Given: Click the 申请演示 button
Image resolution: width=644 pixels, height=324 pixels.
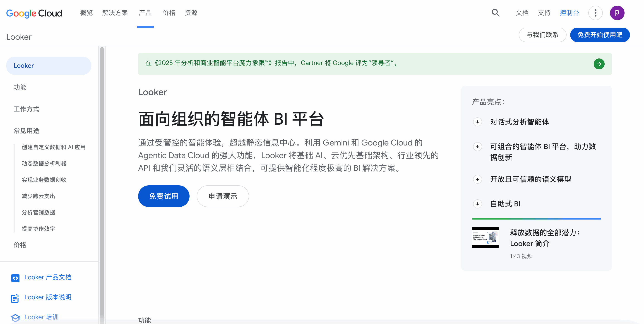Looking at the screenshot, I should point(223,196).
